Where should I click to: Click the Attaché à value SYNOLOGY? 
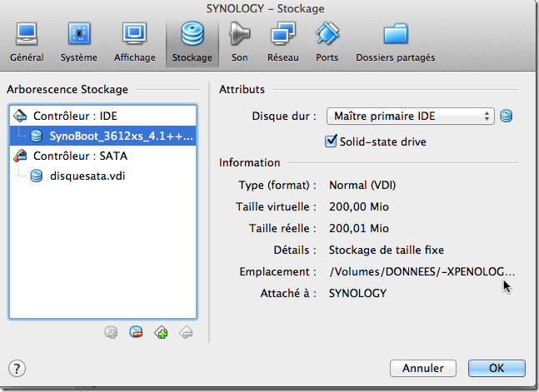point(358,294)
